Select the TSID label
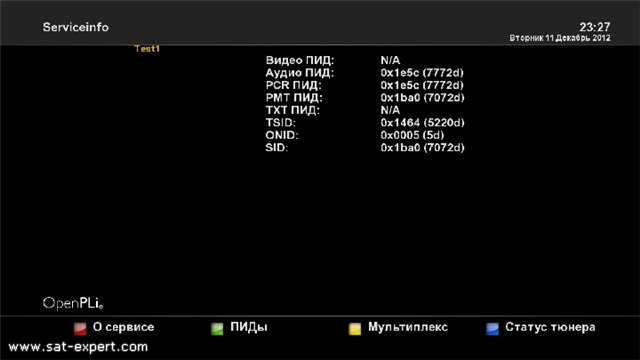Screen dimensions: 640x360 280,123
